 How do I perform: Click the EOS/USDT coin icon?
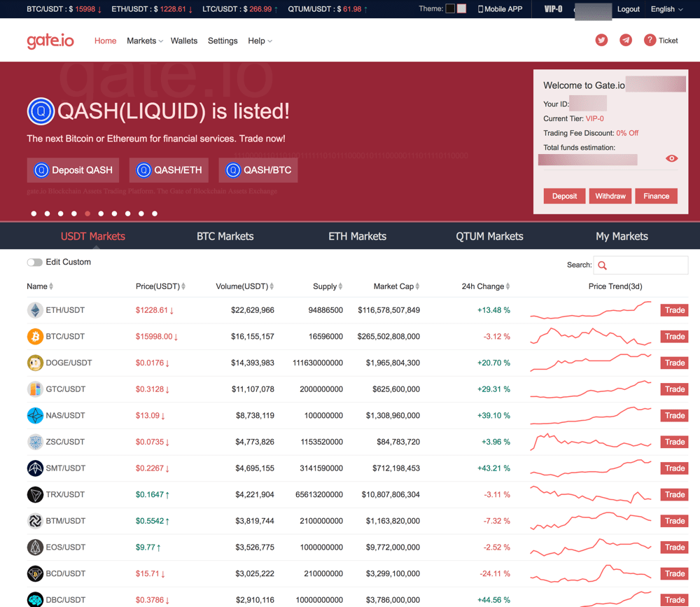tap(35, 547)
